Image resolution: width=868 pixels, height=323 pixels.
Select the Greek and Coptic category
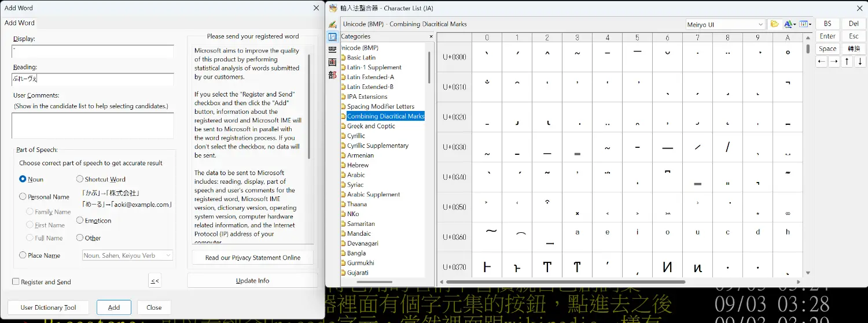tap(371, 126)
